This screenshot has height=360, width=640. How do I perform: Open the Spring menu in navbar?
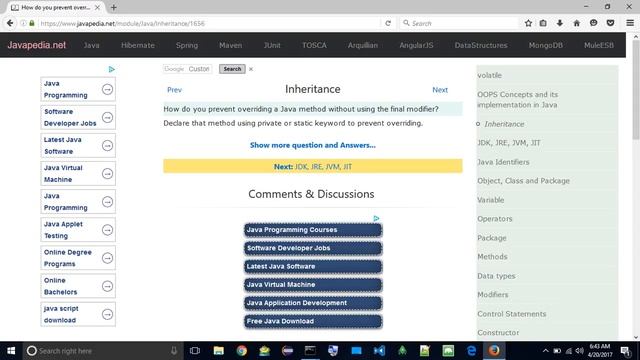tap(187, 45)
